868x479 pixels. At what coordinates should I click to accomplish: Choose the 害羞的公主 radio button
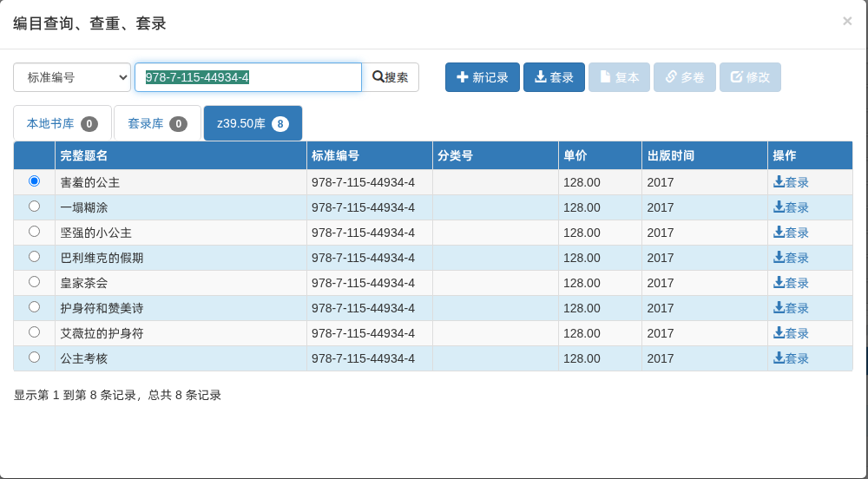point(35,180)
